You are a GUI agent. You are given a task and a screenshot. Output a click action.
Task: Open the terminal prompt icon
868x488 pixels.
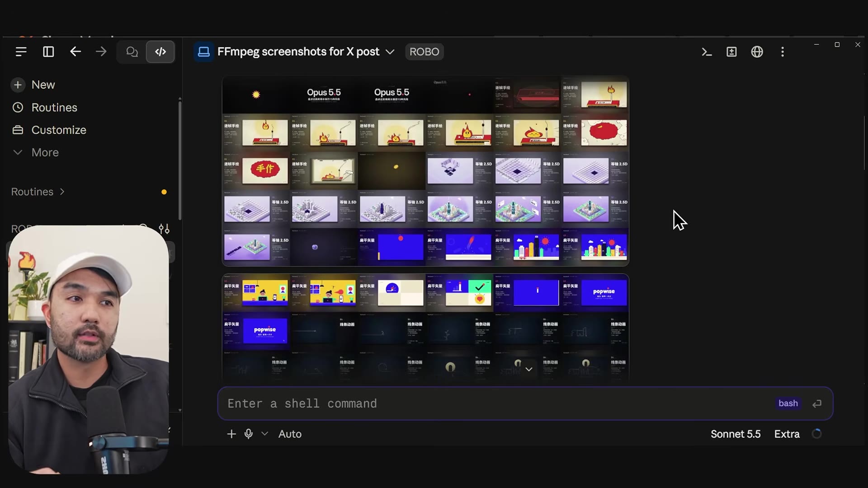pos(707,52)
